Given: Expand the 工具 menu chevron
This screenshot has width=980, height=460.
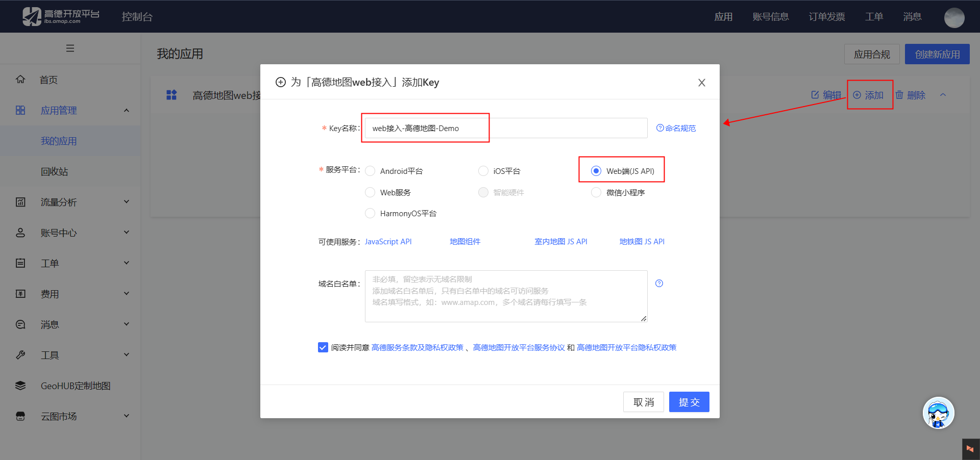Looking at the screenshot, I should coord(127,355).
